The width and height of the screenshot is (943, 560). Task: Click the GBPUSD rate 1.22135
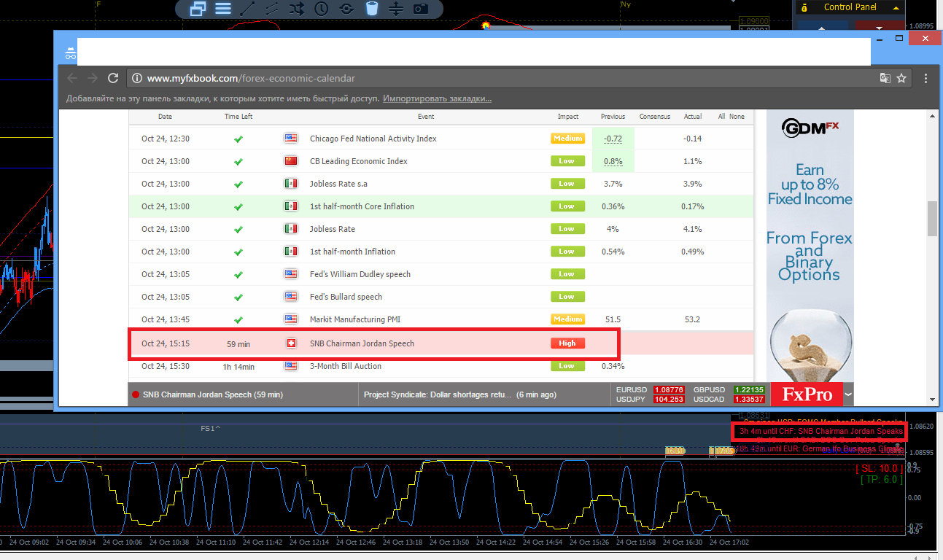coord(749,390)
